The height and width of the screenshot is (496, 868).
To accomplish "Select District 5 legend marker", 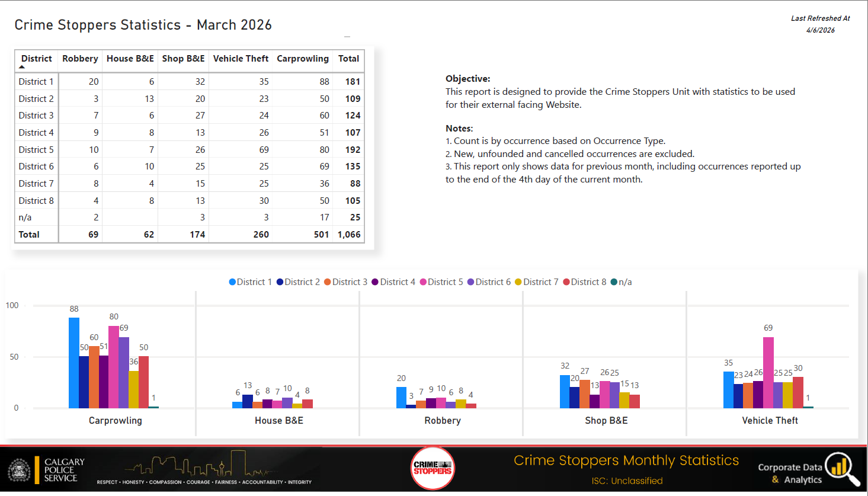I will click(423, 282).
